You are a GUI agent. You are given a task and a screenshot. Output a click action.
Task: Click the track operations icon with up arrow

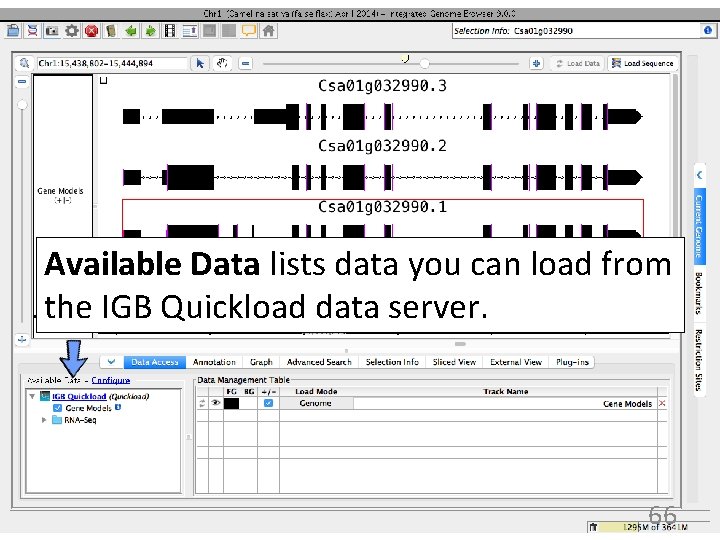[x=190, y=31]
